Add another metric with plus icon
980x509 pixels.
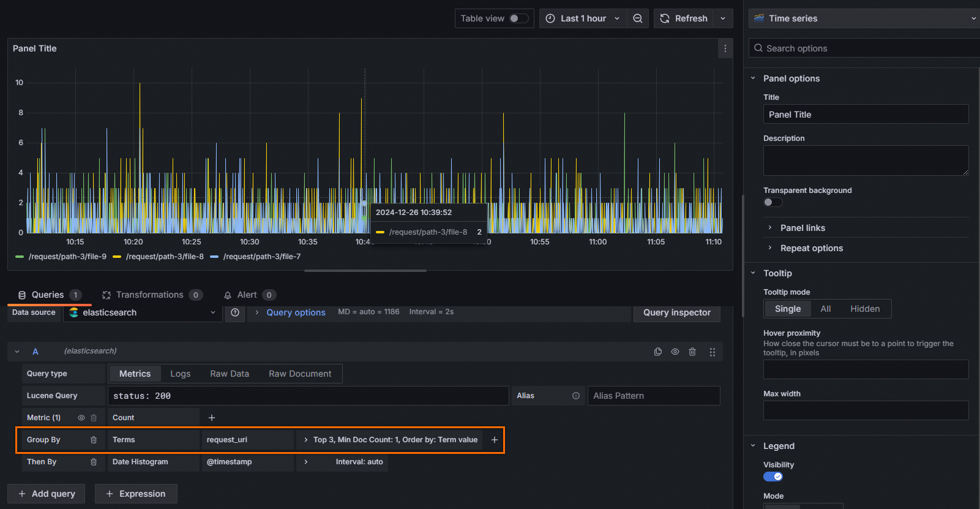[212, 418]
